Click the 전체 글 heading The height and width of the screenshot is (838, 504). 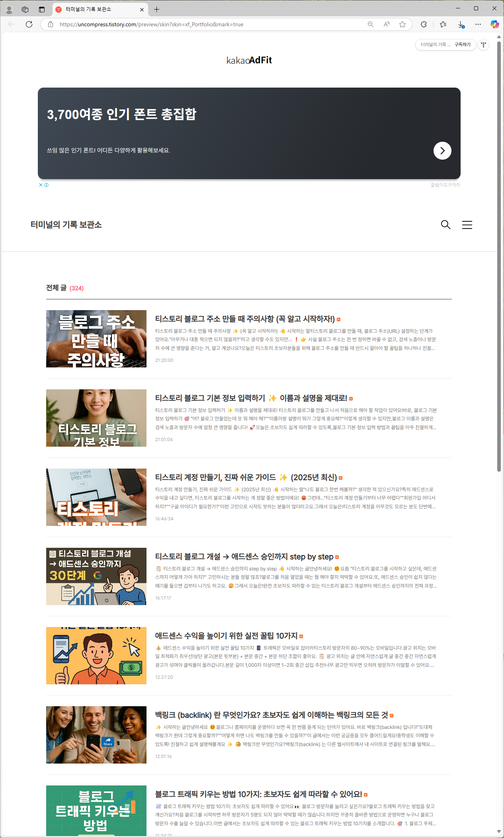(x=56, y=288)
